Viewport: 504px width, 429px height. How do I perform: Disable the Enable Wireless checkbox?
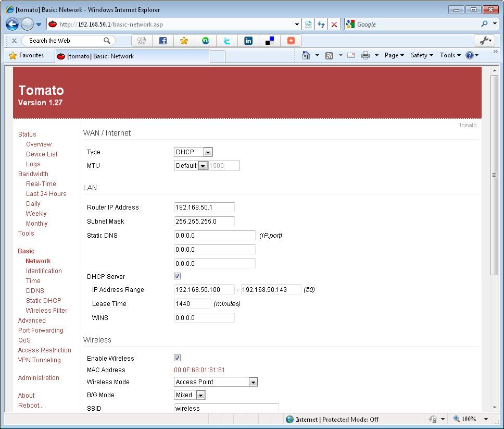178,358
